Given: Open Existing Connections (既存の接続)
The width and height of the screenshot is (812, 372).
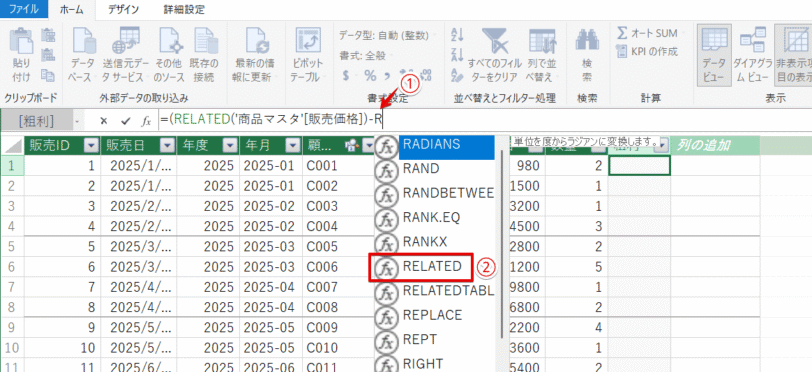Looking at the screenshot, I should [x=204, y=54].
